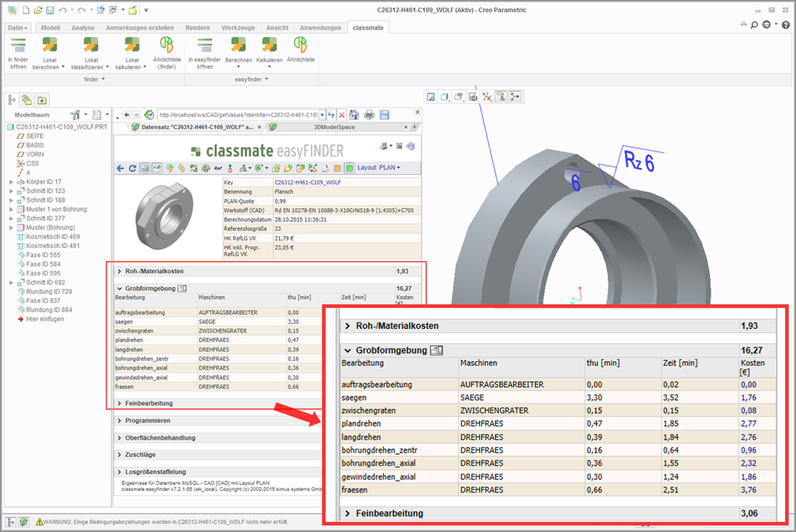
Task: Click the search magnifier icon top right
Action: click(754, 25)
